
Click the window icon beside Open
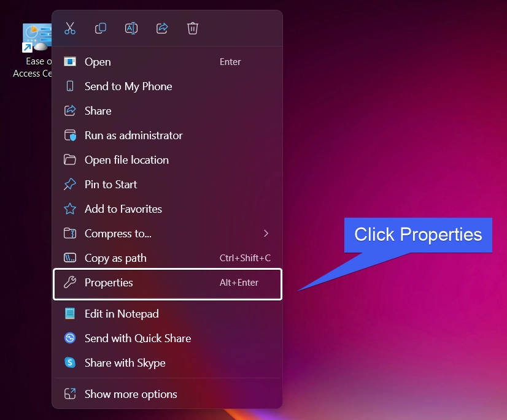click(x=70, y=61)
